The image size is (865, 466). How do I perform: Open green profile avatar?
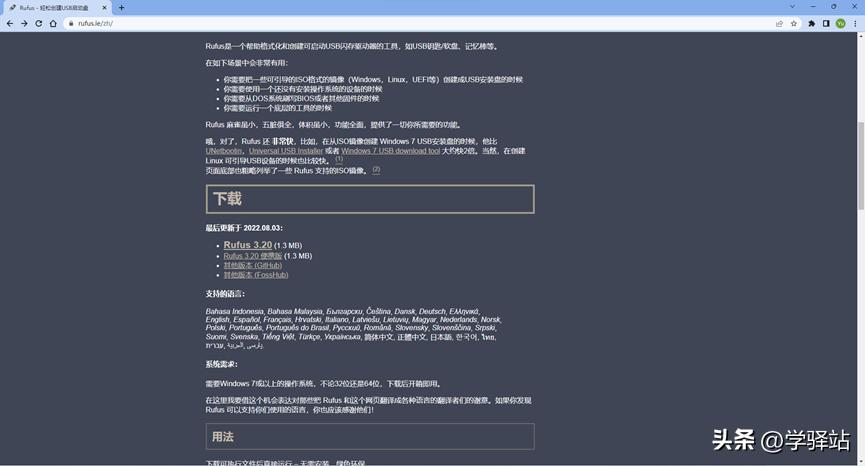(x=840, y=24)
